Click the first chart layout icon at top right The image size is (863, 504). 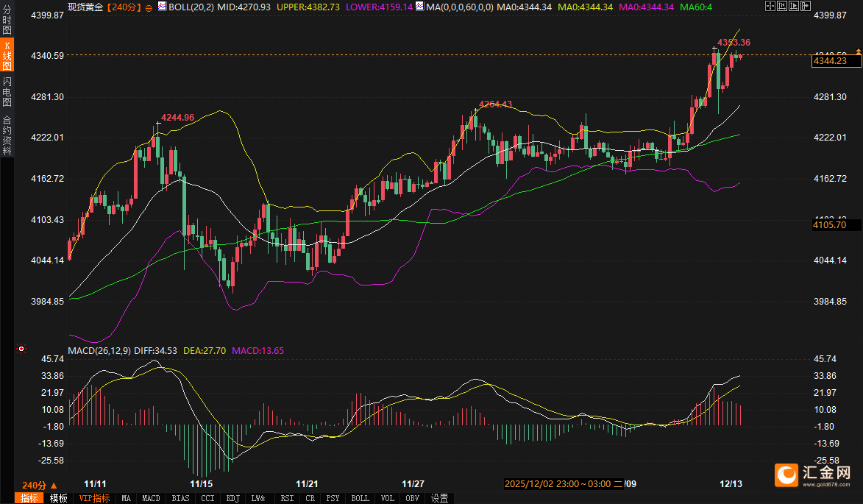(770, 6)
